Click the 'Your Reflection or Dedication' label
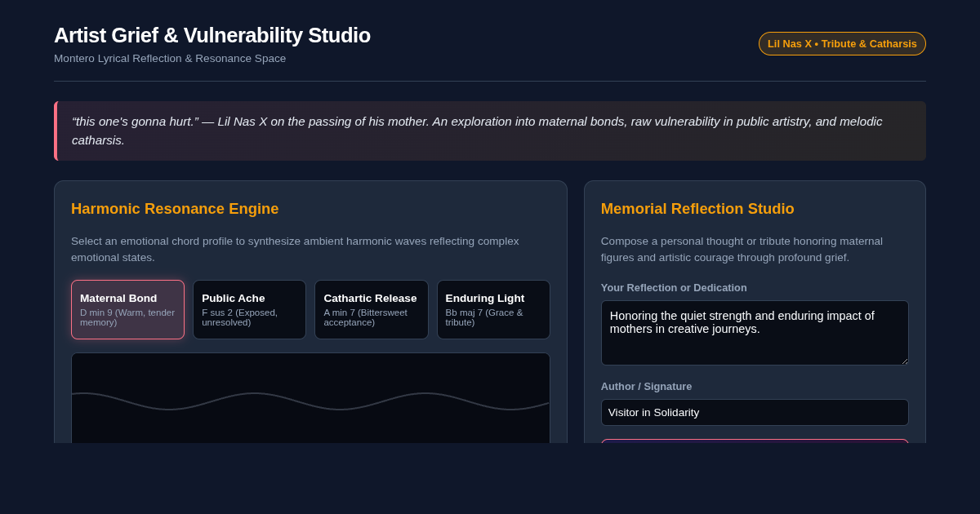980x514 pixels. 674,287
